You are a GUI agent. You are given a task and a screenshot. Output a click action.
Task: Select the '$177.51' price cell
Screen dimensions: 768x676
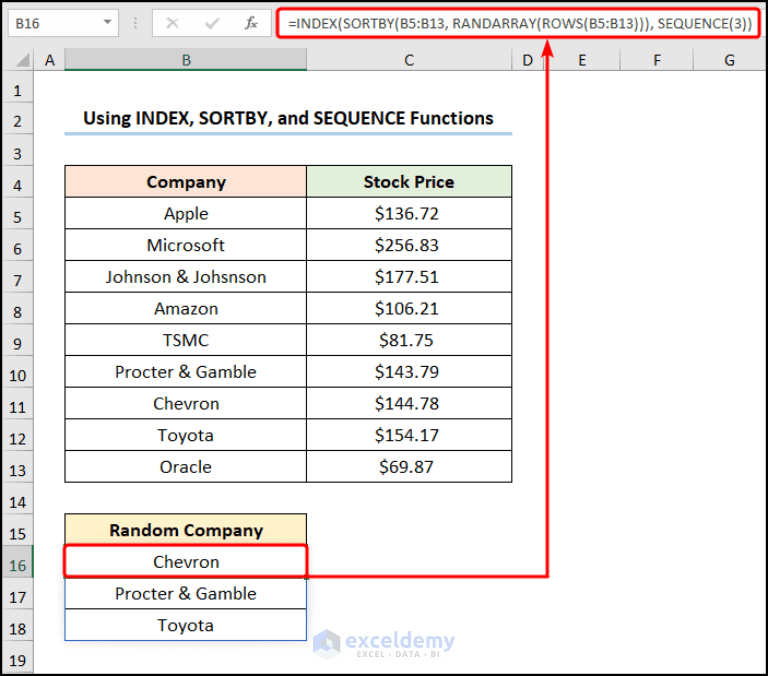(x=409, y=277)
